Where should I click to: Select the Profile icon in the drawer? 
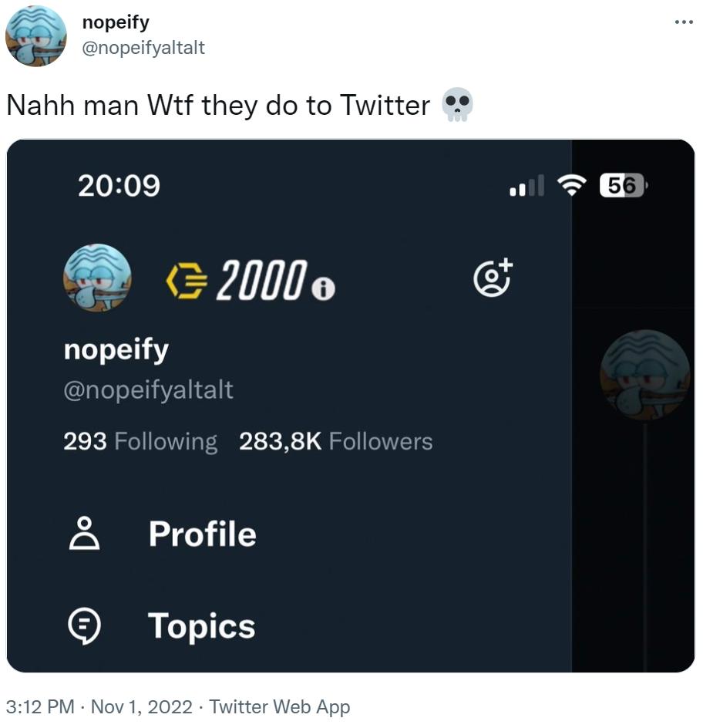[x=86, y=533]
